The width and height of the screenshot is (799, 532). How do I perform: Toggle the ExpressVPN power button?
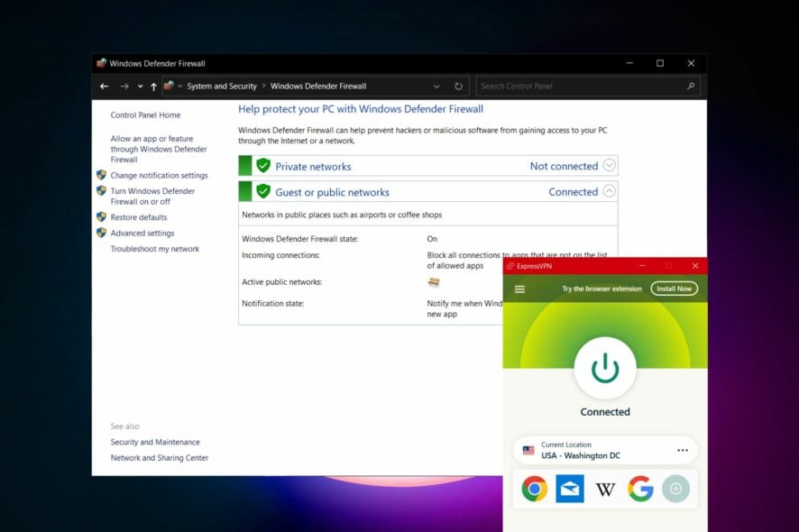[x=605, y=368]
